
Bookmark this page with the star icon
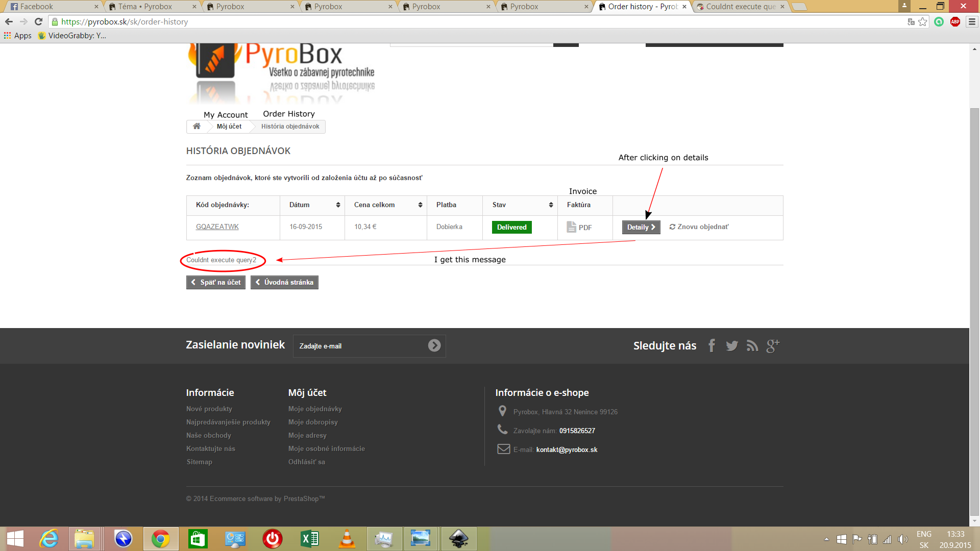click(x=922, y=21)
